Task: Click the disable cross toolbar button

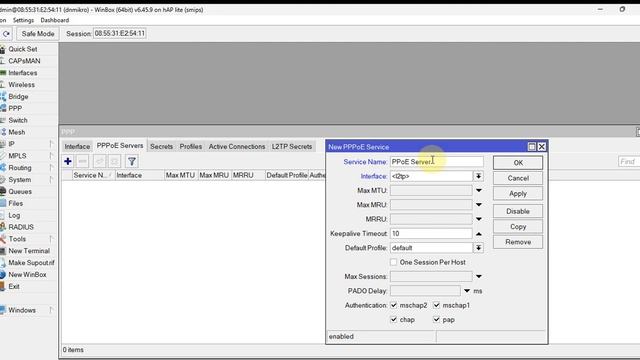Action: [114, 161]
